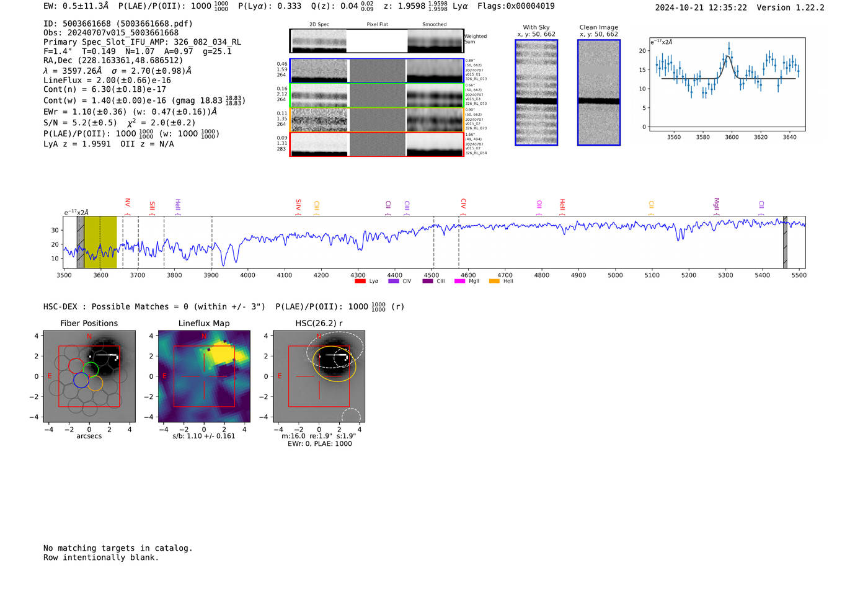Click the S/N = 5.2 value line

pyautogui.click(x=120, y=122)
